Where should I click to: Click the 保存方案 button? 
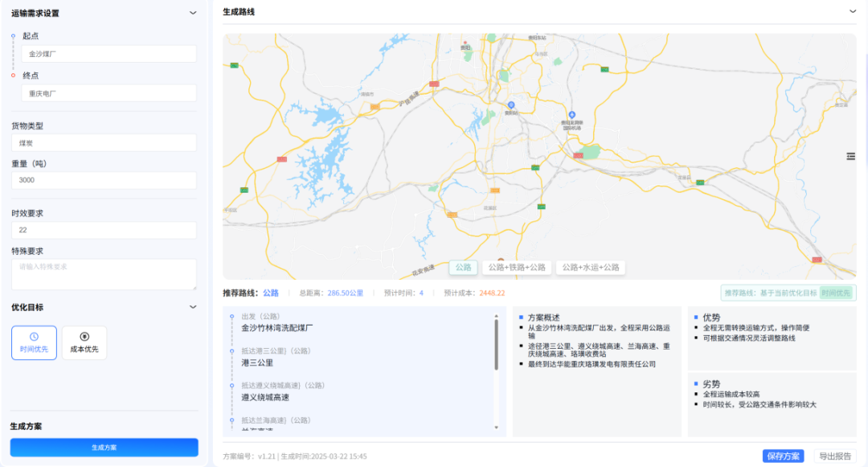pyautogui.click(x=783, y=456)
